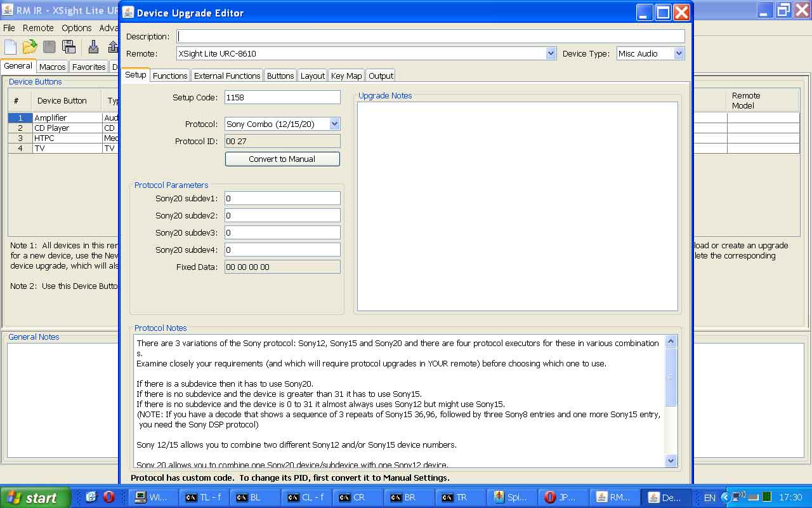This screenshot has width=812, height=508.
Task: Open a file using the folder icon
Action: (30, 47)
